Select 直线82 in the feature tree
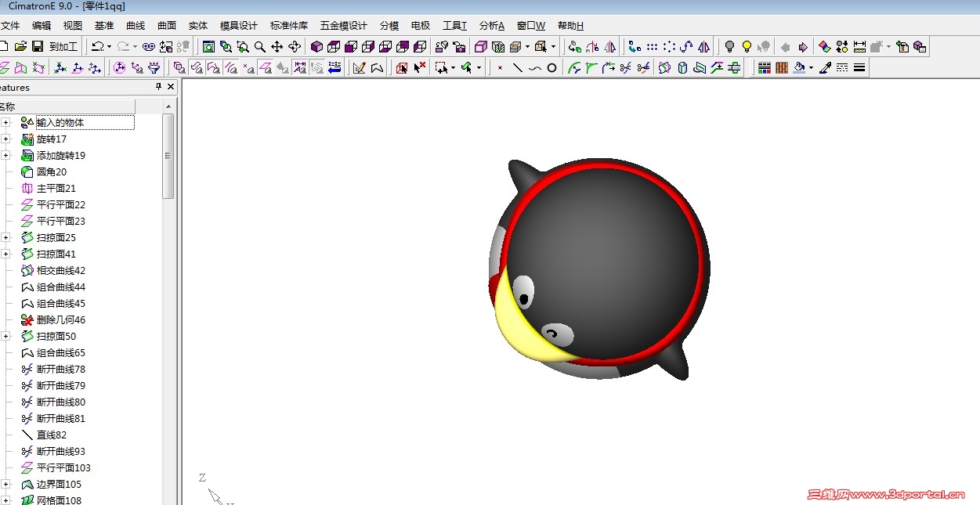The width and height of the screenshot is (980, 505). [52, 435]
